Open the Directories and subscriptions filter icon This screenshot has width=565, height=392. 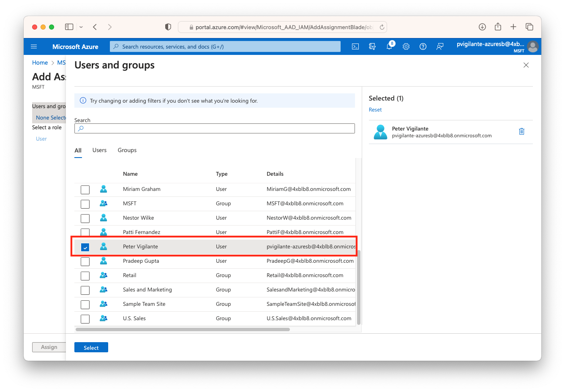click(x=372, y=46)
